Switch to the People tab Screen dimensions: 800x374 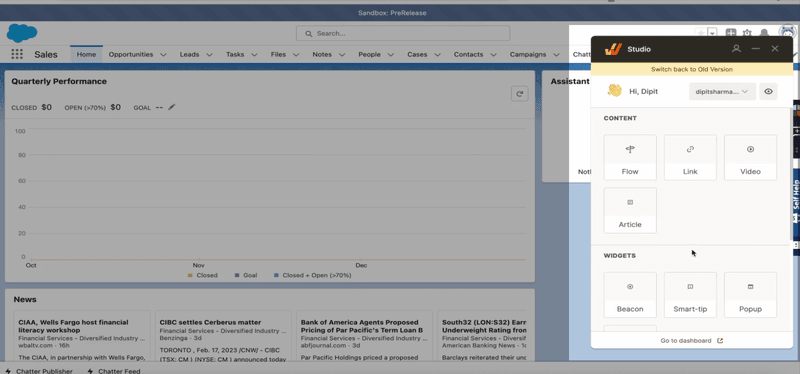[369, 54]
